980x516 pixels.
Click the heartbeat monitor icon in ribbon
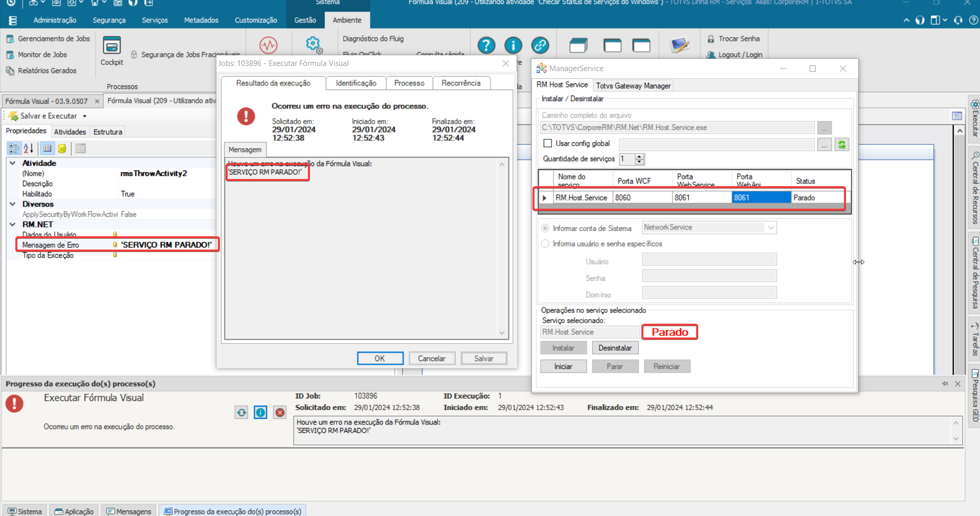click(x=268, y=45)
